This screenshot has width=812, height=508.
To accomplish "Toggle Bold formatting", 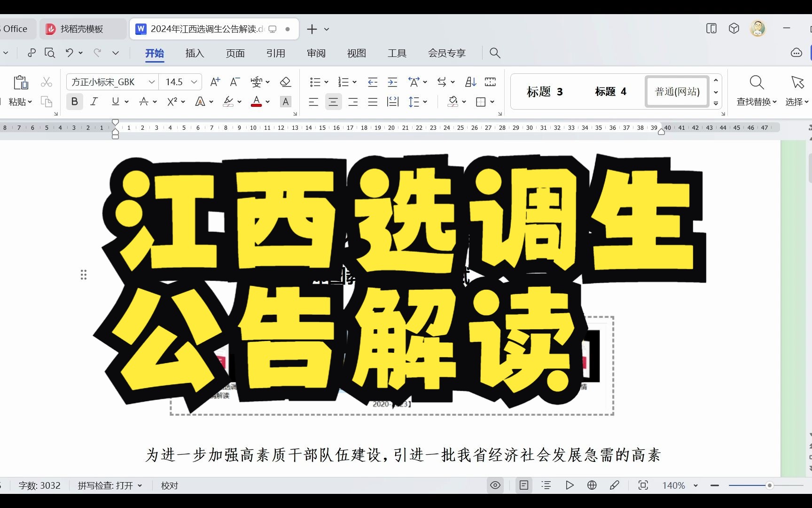I will click(74, 102).
